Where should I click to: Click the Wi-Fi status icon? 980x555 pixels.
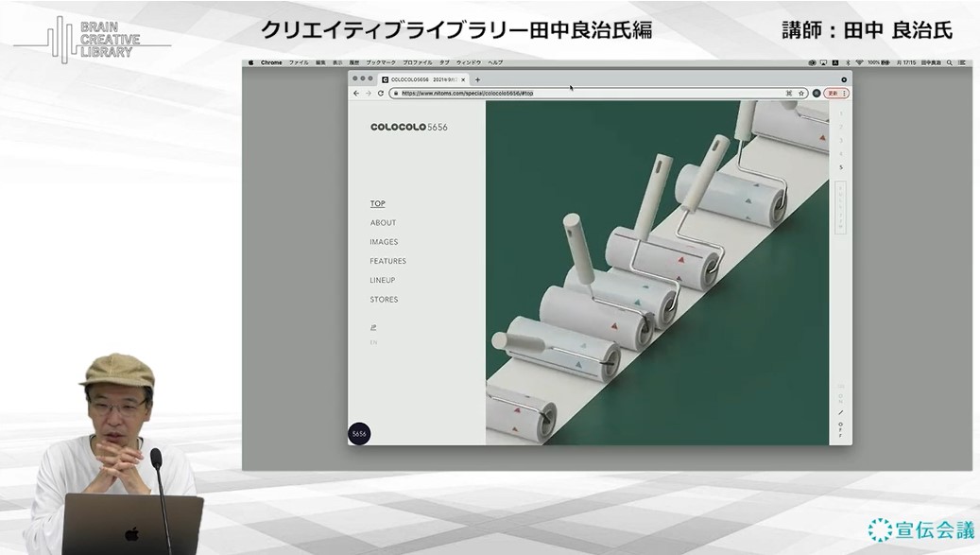click(859, 62)
